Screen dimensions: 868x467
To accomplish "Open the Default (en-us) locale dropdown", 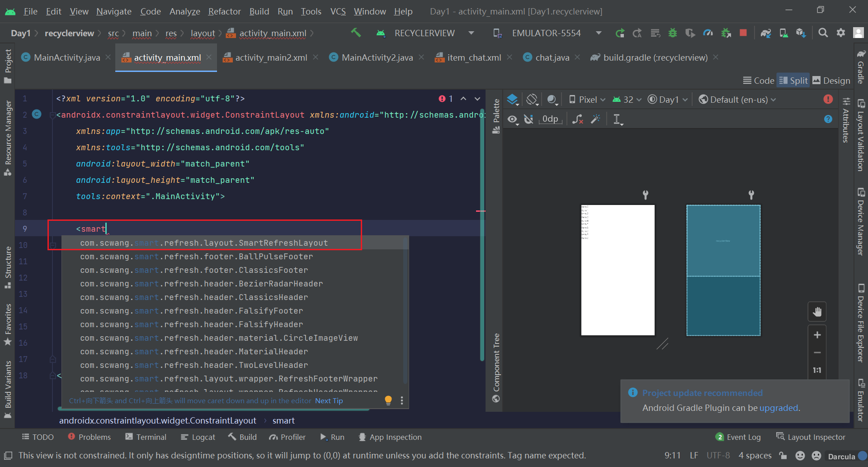I will [737, 100].
